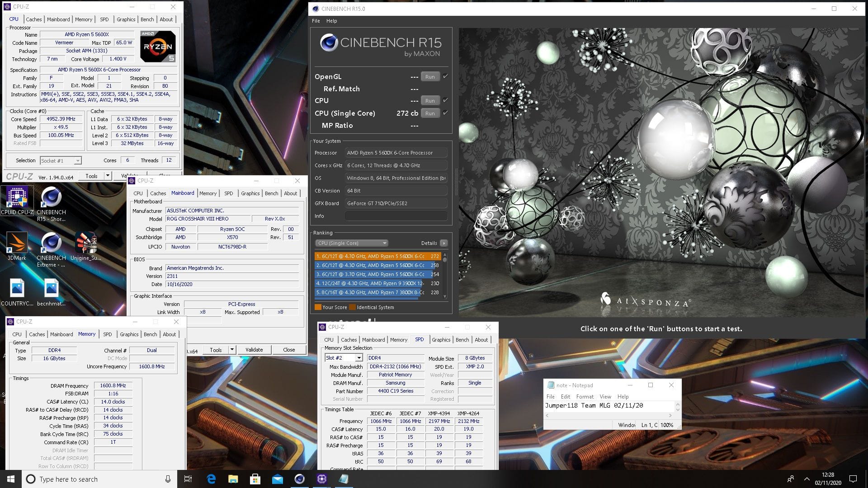This screenshot has width=868, height=488.
Task: Open the Socket #1 selection dropdown
Action: (61, 160)
